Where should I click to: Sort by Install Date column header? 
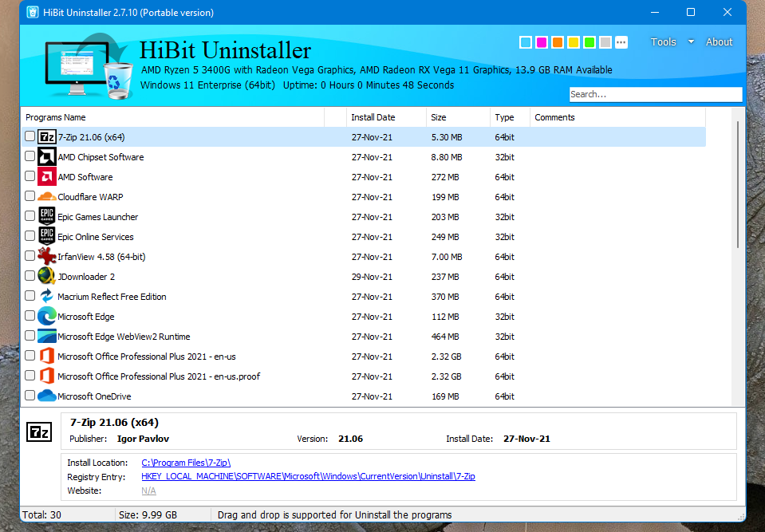point(386,117)
